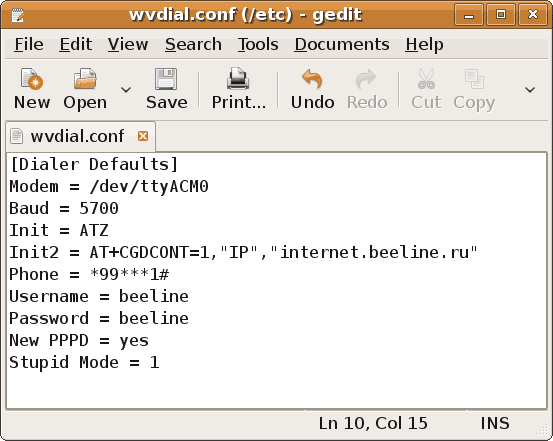The width and height of the screenshot is (553, 441).
Task: Click the Copy toolbar icon
Action: click(x=474, y=79)
